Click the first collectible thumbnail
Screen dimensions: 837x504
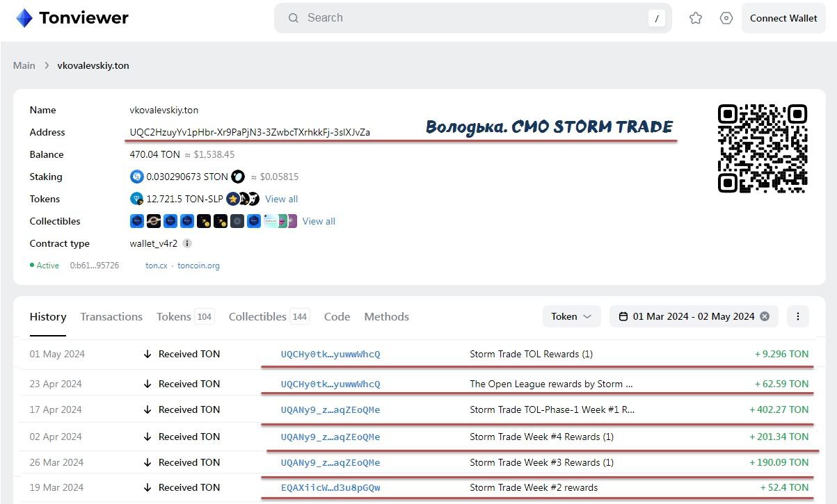137,221
